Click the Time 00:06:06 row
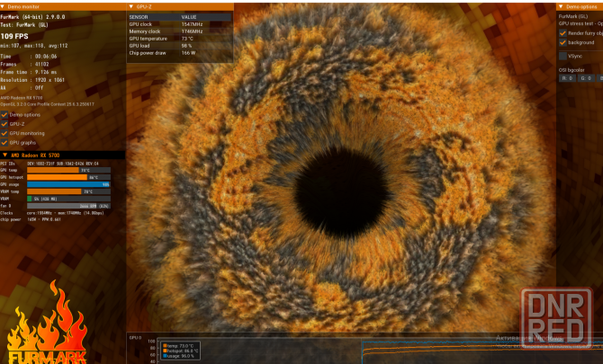603x364 pixels. [29, 57]
